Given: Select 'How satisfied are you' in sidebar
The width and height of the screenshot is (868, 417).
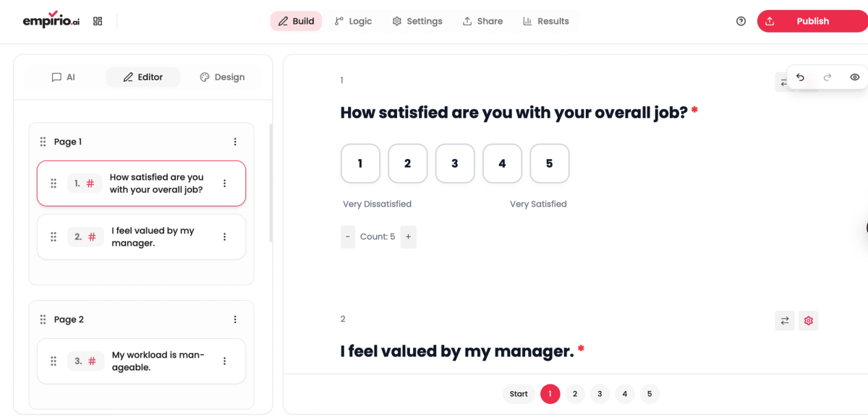Looking at the screenshot, I should [141, 184].
